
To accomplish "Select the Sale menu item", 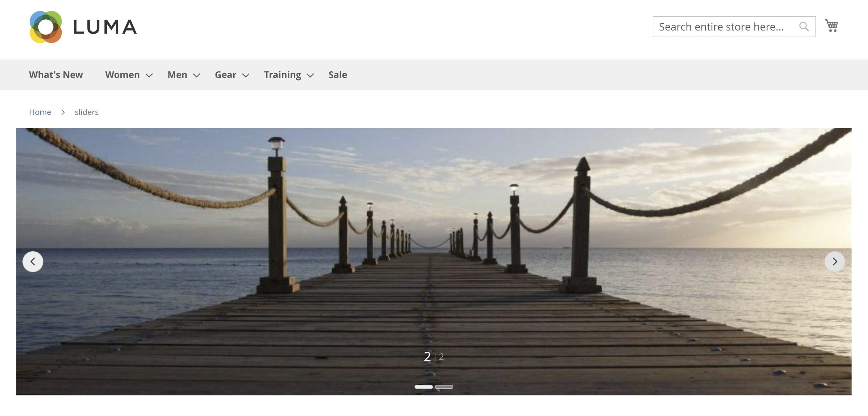I will pos(337,74).
